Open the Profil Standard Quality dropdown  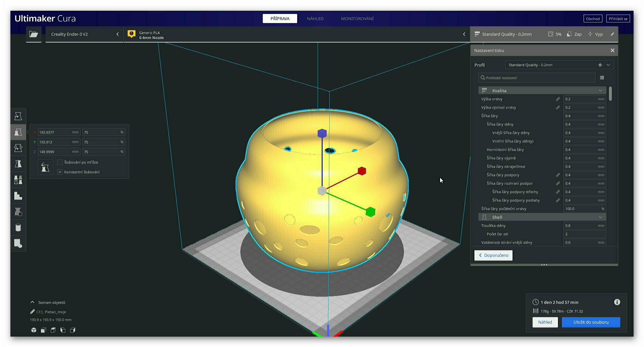pos(559,65)
